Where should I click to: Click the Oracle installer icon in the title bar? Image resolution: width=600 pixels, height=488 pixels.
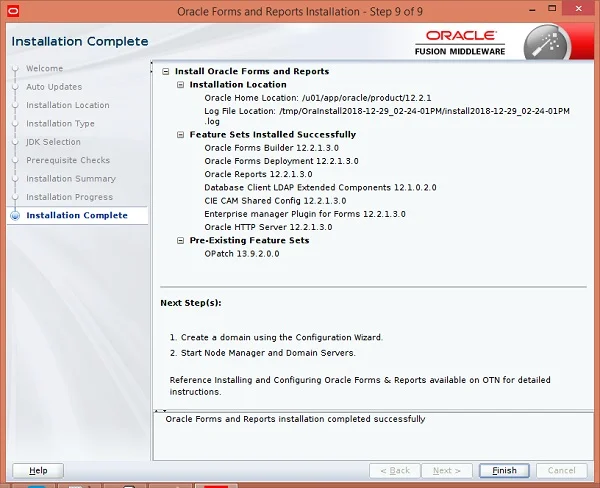coord(13,11)
